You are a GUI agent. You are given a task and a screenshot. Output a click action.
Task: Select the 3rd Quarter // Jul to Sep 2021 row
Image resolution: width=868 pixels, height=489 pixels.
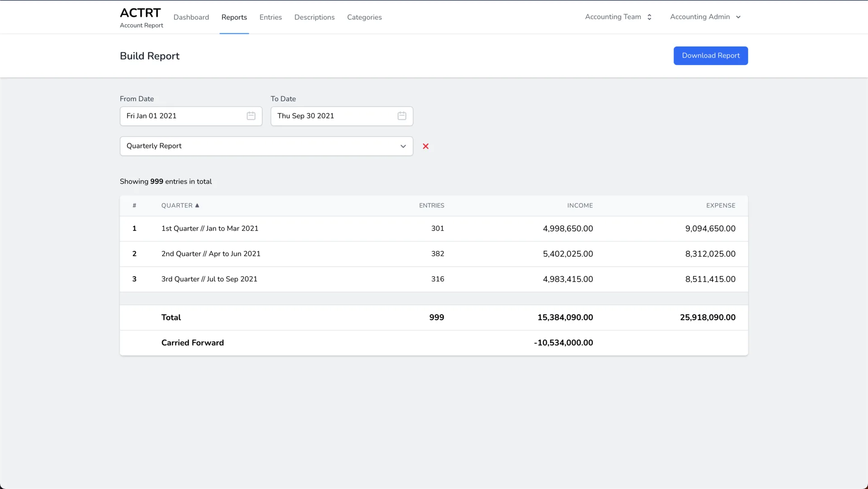(434, 279)
